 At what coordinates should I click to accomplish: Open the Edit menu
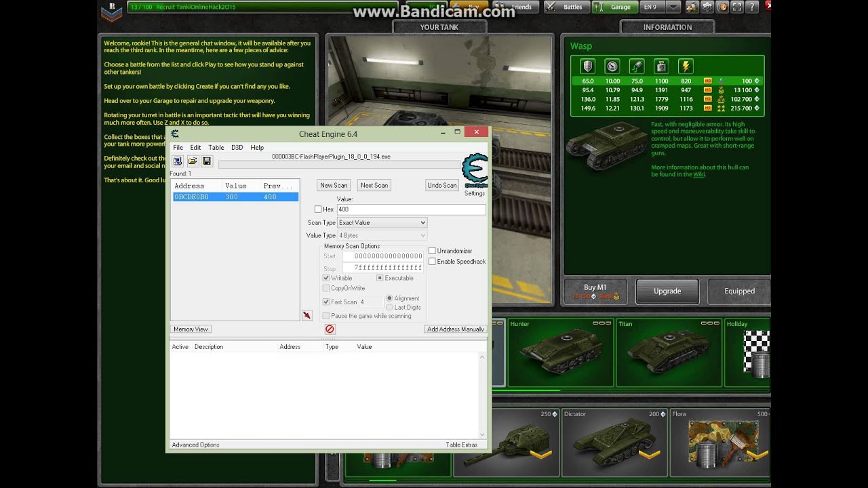[195, 147]
